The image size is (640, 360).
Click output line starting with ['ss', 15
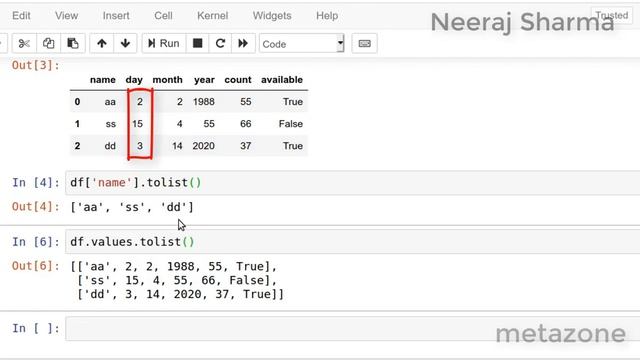[177, 280]
